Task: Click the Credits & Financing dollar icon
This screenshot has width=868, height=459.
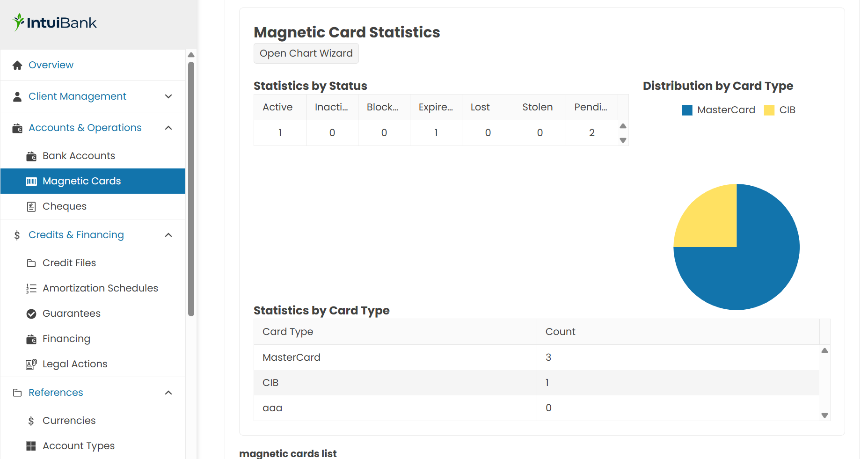Action: click(17, 235)
